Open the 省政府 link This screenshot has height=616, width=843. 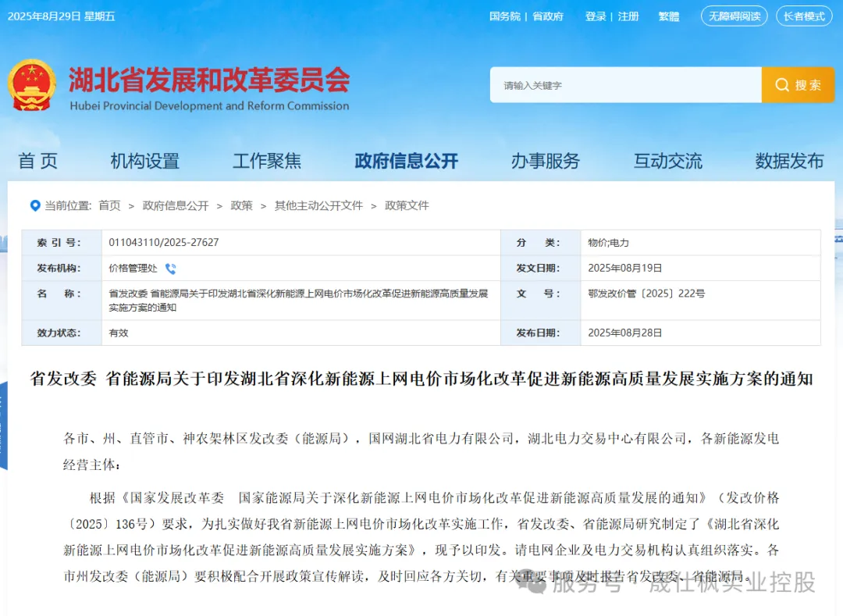pos(548,16)
